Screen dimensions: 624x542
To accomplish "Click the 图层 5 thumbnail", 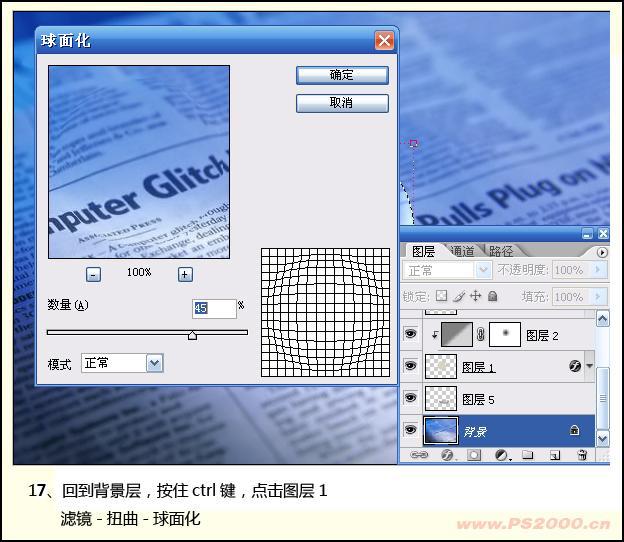I will (441, 398).
